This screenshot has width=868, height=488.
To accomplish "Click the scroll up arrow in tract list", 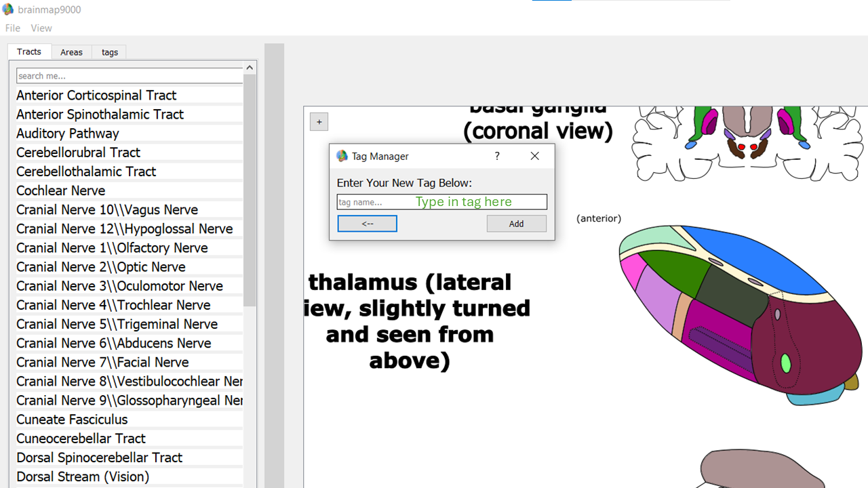I will coord(250,68).
